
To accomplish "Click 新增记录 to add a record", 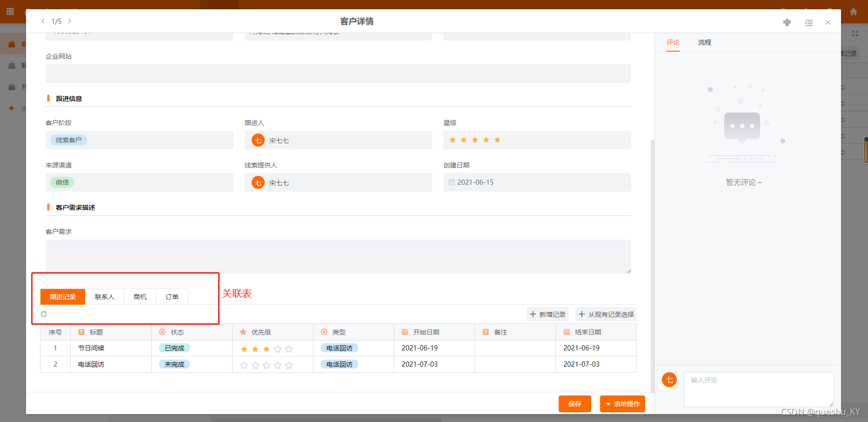I will tap(548, 314).
